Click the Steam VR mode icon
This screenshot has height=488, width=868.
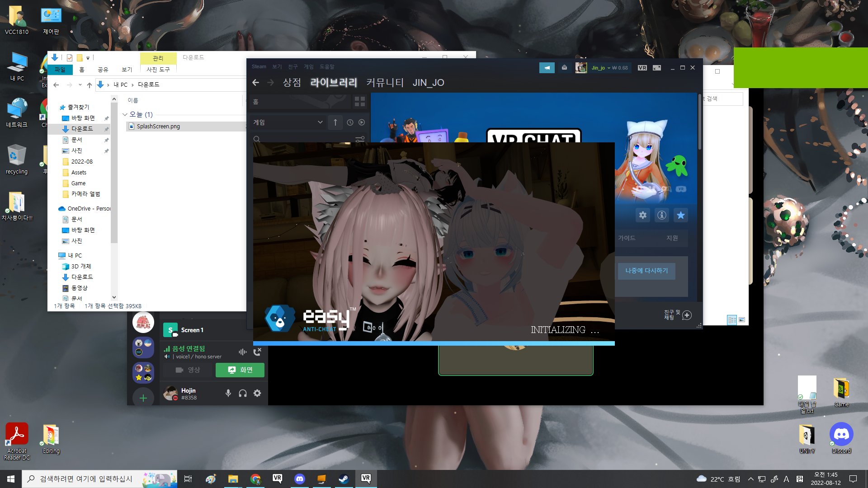pos(642,68)
